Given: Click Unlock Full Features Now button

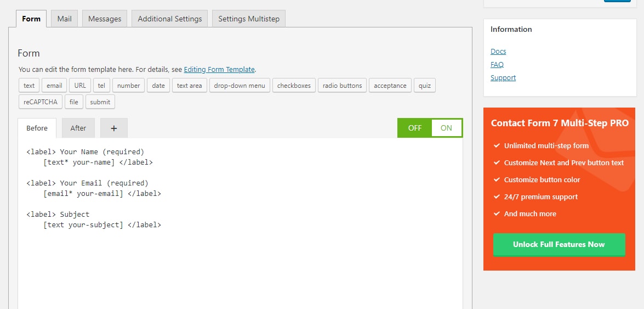Looking at the screenshot, I should tap(559, 244).
